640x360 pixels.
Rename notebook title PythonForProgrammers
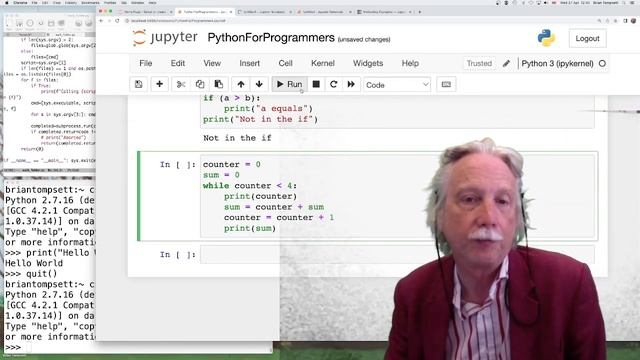point(271,38)
